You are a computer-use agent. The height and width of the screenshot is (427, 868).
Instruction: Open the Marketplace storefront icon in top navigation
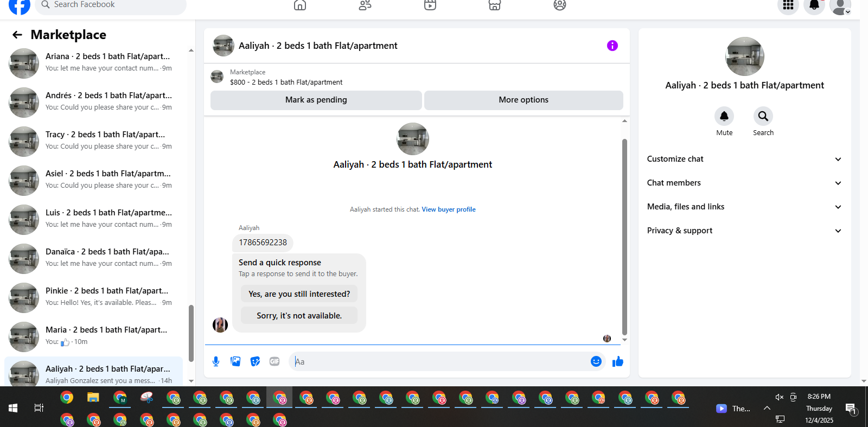[x=495, y=5]
